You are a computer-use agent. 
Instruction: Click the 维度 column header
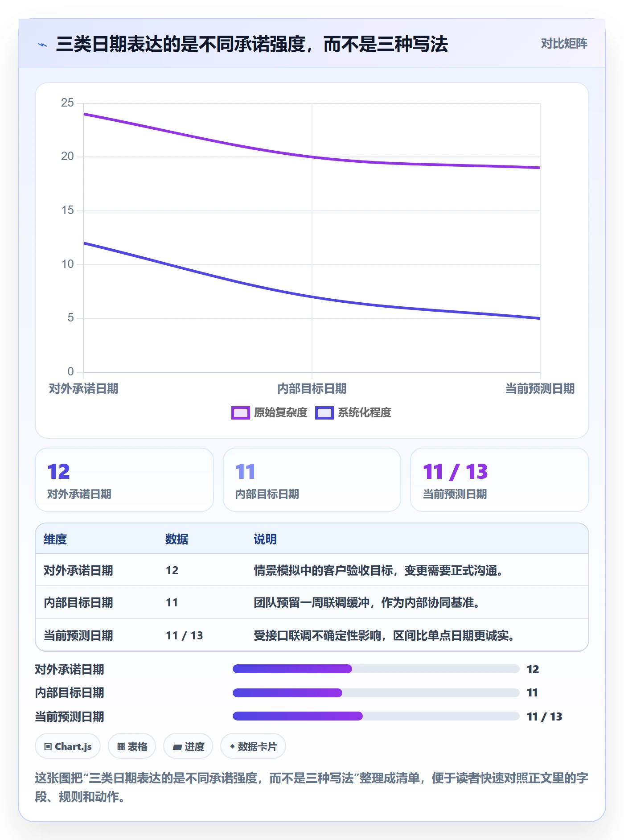tap(55, 539)
